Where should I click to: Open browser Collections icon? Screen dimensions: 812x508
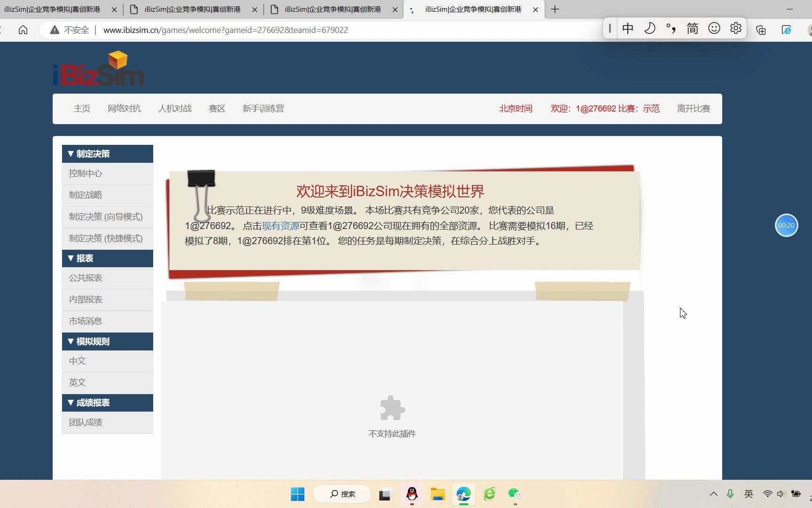(761, 30)
